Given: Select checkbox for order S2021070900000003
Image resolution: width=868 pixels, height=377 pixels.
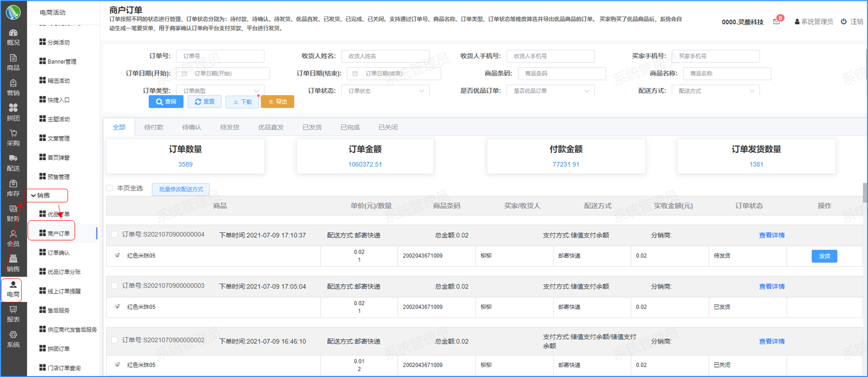Looking at the screenshot, I should pos(114,285).
